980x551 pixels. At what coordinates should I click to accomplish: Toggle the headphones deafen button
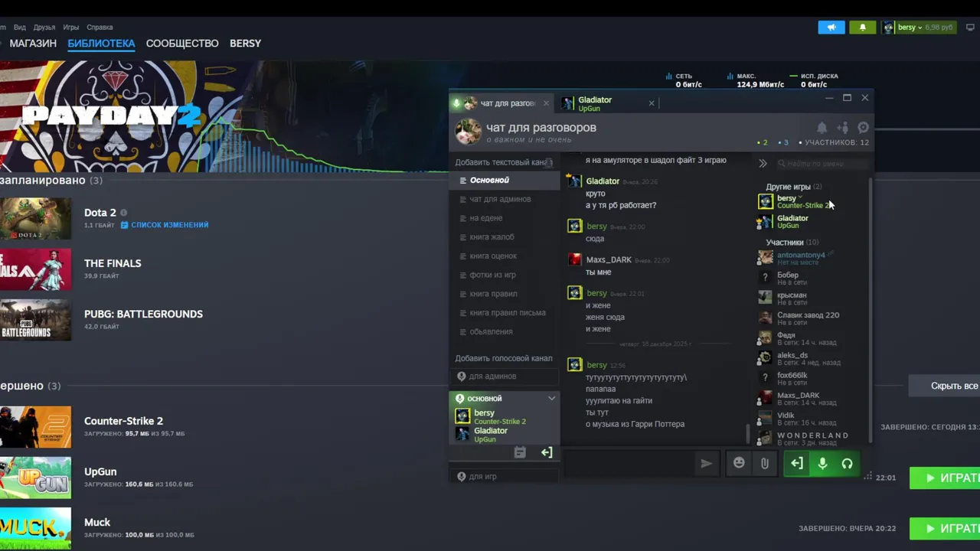click(x=847, y=463)
